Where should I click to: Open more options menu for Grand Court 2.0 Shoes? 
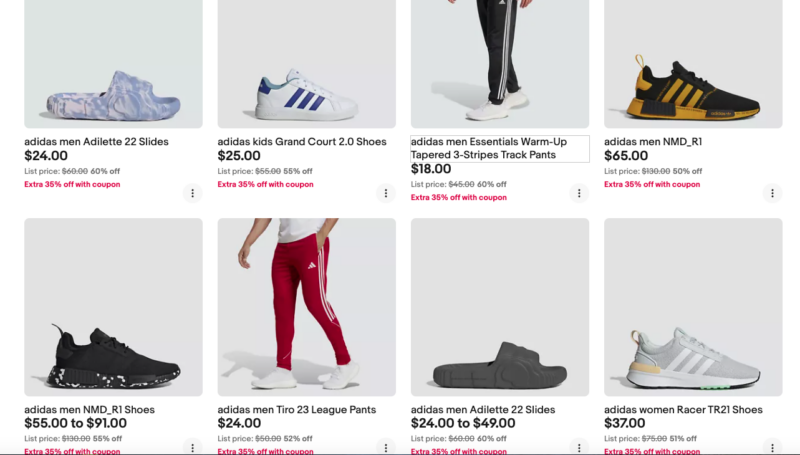click(385, 193)
